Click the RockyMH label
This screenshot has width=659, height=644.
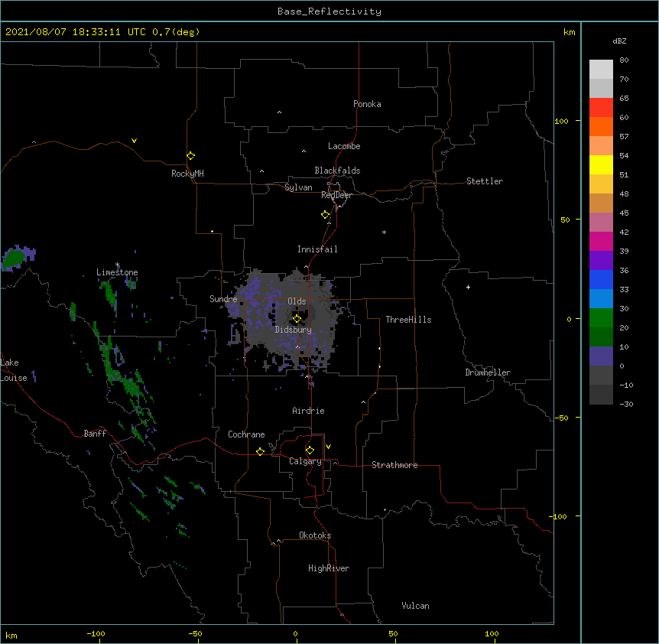click(187, 174)
